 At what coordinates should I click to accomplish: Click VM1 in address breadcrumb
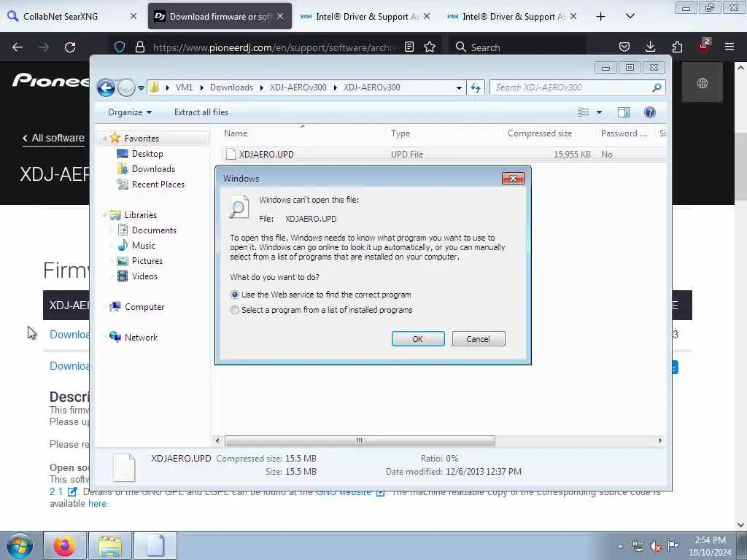[184, 87]
